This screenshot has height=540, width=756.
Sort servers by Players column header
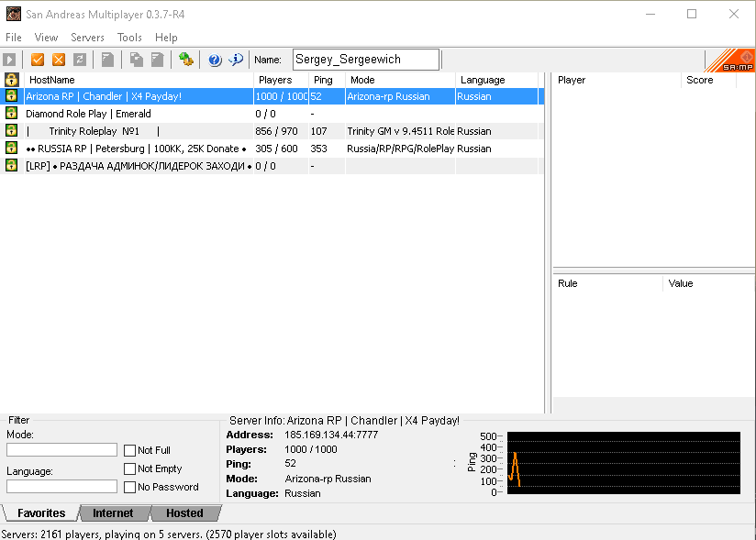(281, 80)
